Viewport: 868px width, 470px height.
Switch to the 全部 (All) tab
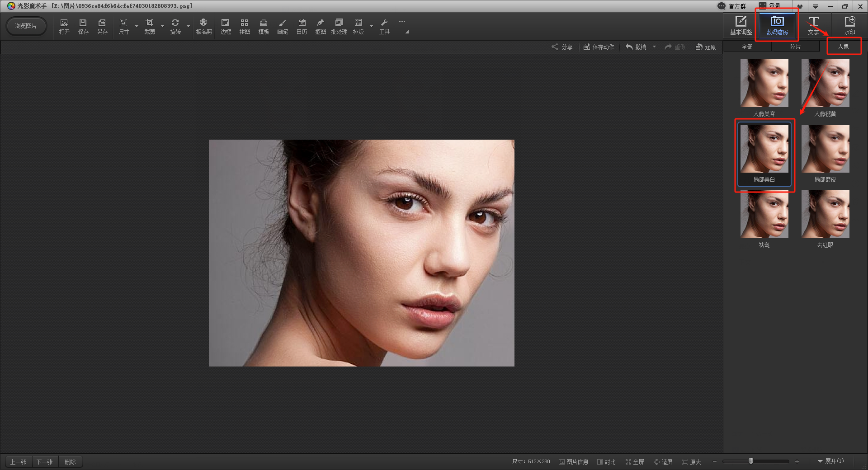[x=747, y=47]
